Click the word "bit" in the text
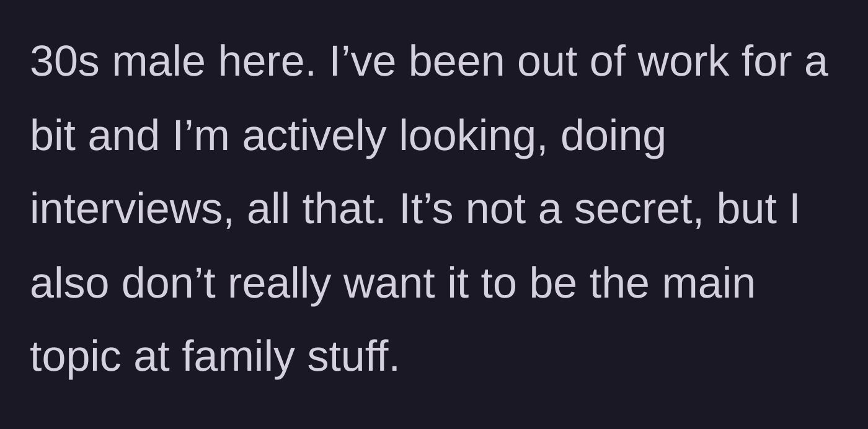Viewport: 868px width, 429px height. point(53,136)
